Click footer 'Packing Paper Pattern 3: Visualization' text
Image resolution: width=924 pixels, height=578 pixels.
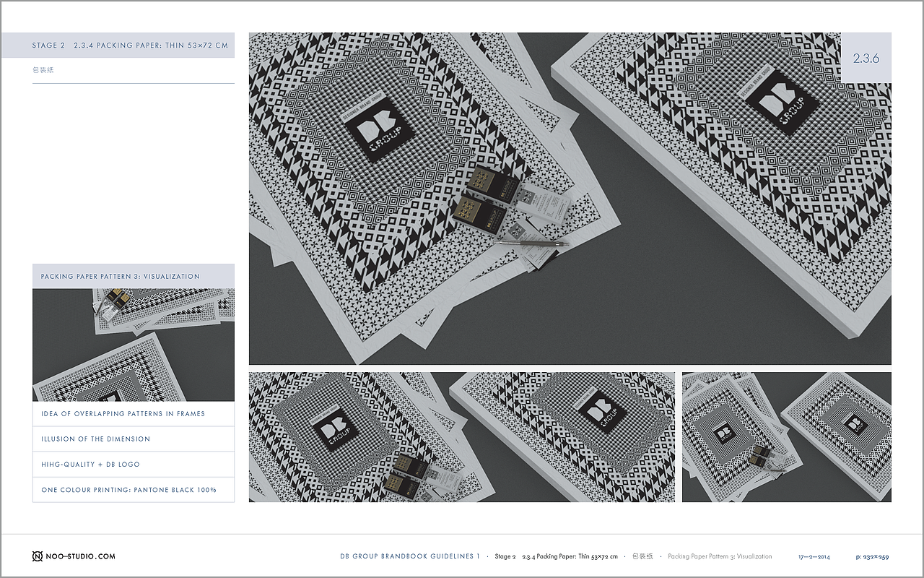click(720, 556)
